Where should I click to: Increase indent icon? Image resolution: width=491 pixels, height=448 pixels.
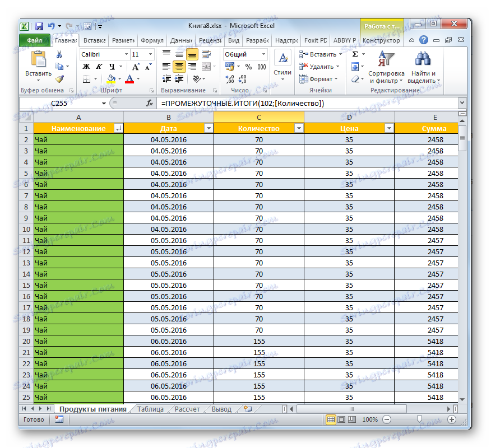(179, 79)
